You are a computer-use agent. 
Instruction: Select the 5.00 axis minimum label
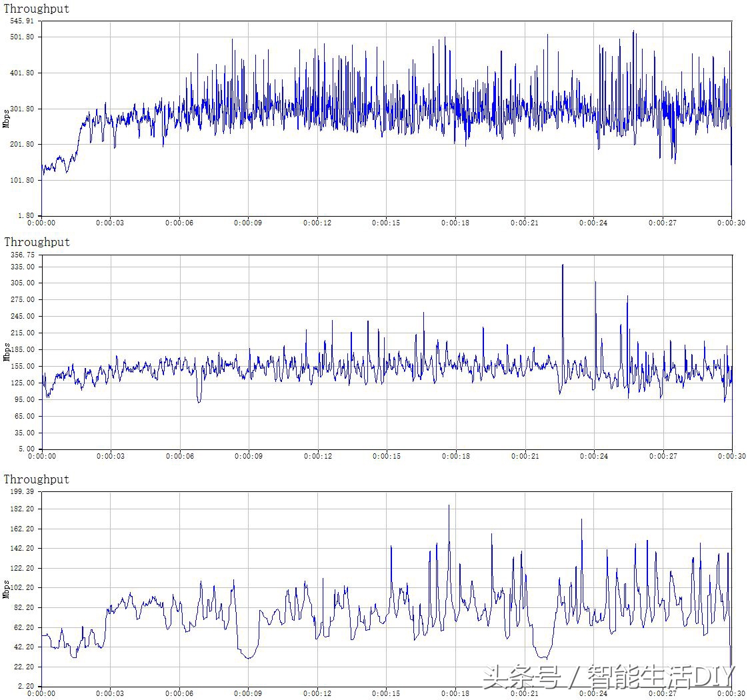coord(27,449)
